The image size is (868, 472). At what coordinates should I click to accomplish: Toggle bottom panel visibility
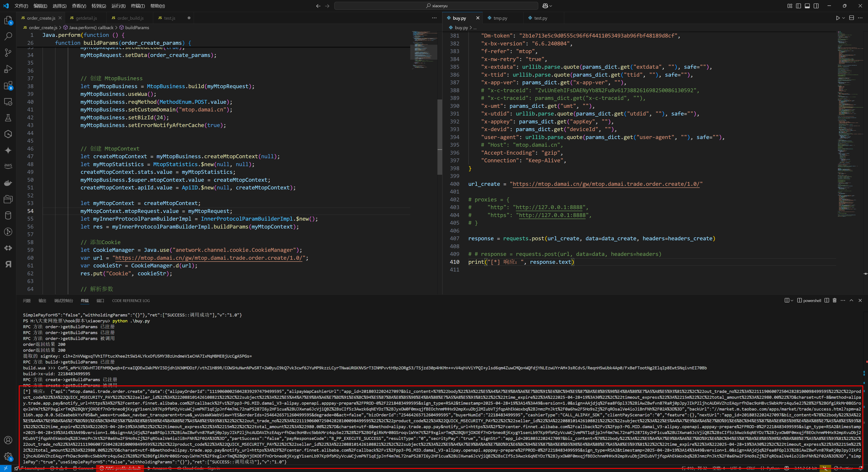(x=807, y=6)
